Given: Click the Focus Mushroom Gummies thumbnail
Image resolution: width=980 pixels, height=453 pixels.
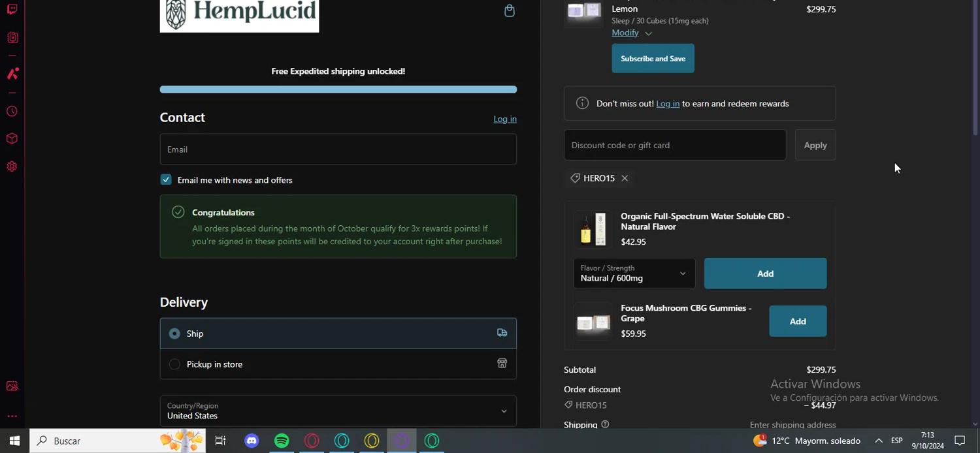Looking at the screenshot, I should coord(593,321).
